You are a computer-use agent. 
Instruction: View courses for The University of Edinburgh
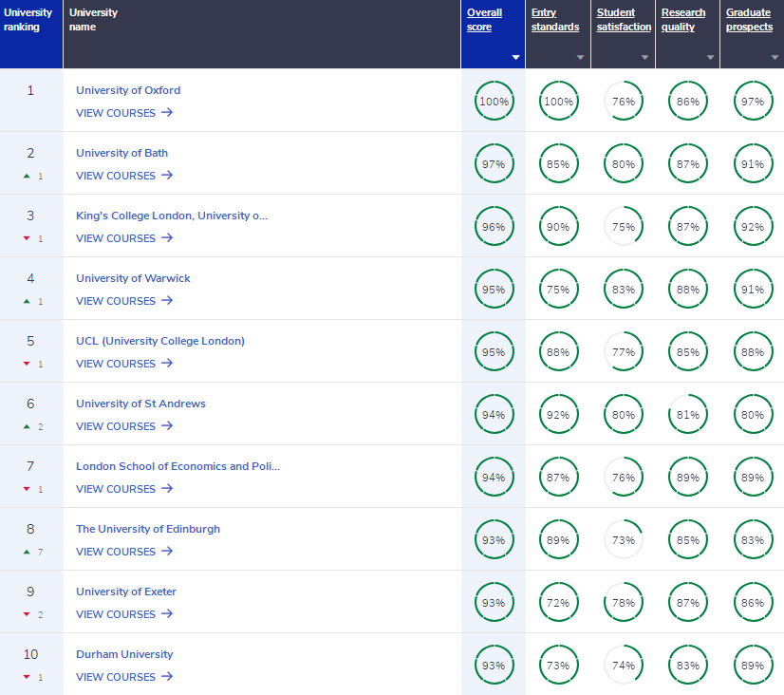coord(124,552)
